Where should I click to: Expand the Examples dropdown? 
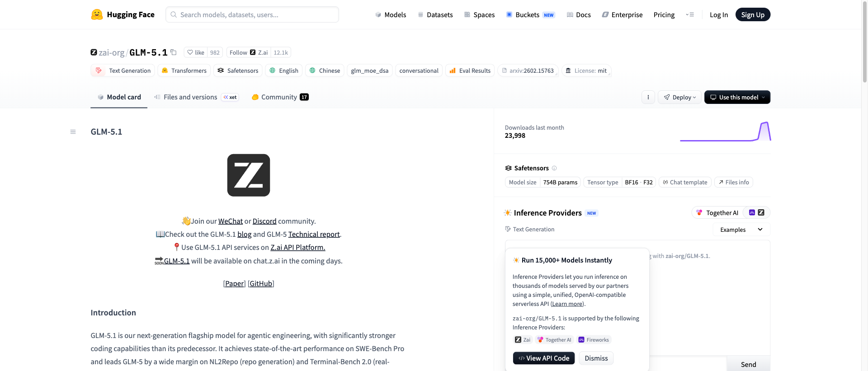tap(741, 230)
